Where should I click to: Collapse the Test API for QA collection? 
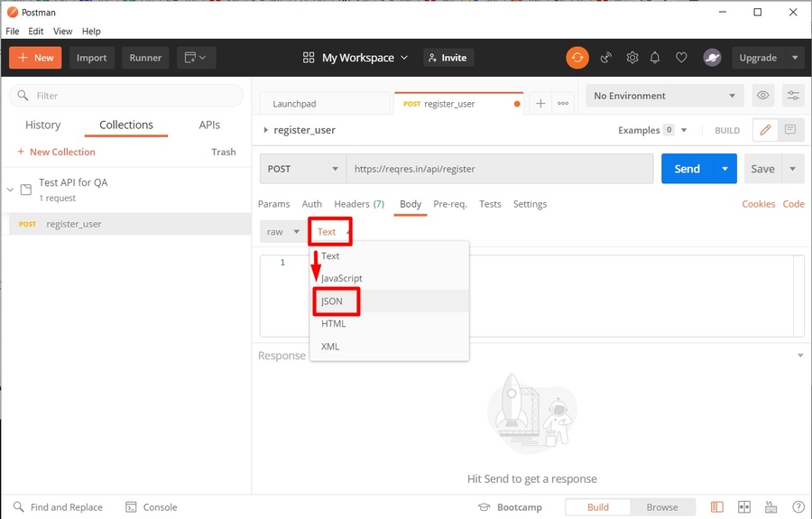(11, 190)
